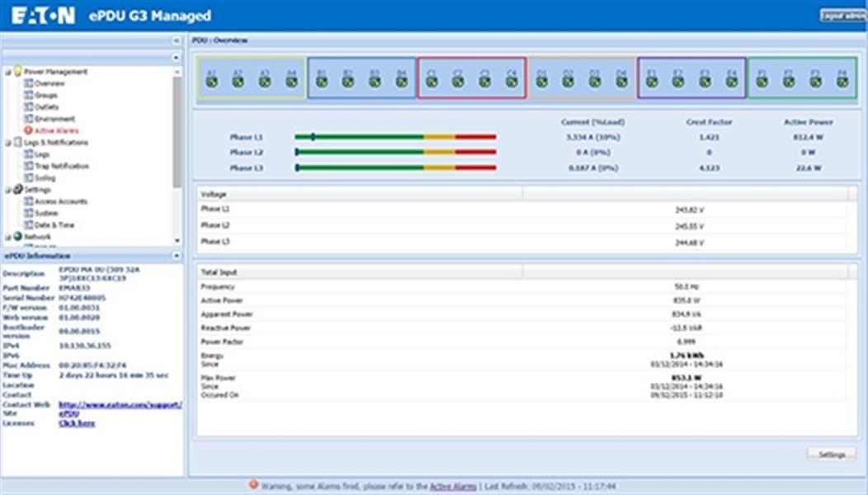The image size is (868, 495).
Task: Select outlet C2 icon
Action: (x=458, y=82)
